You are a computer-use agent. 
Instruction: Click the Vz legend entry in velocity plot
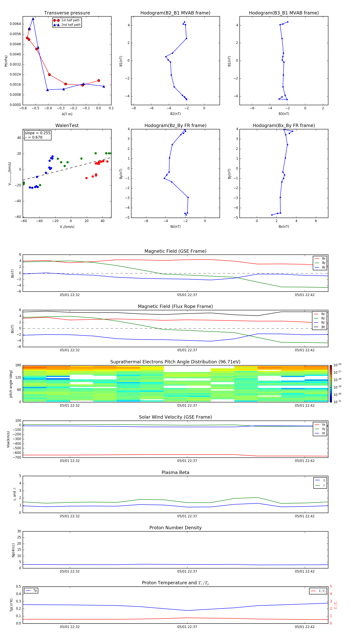point(320,433)
